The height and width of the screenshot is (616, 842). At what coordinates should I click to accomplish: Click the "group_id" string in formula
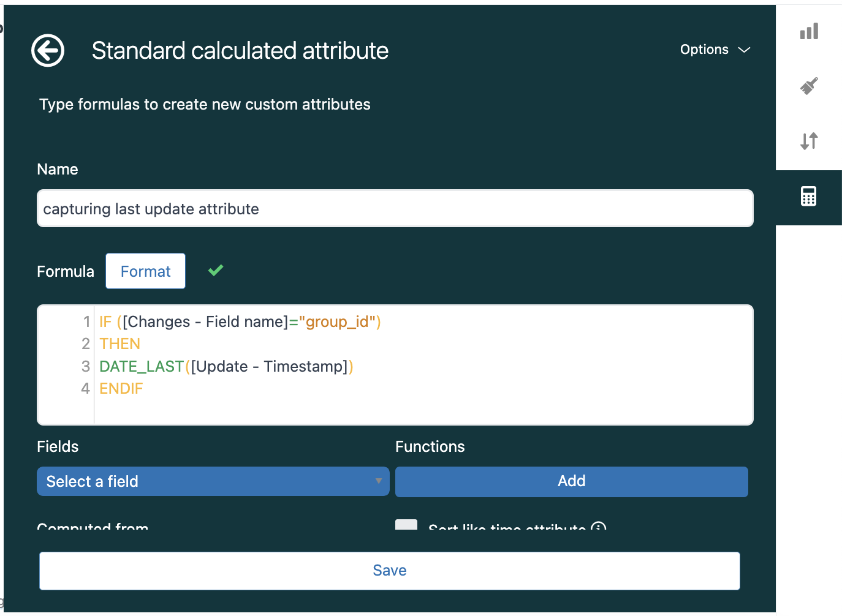pos(336,322)
